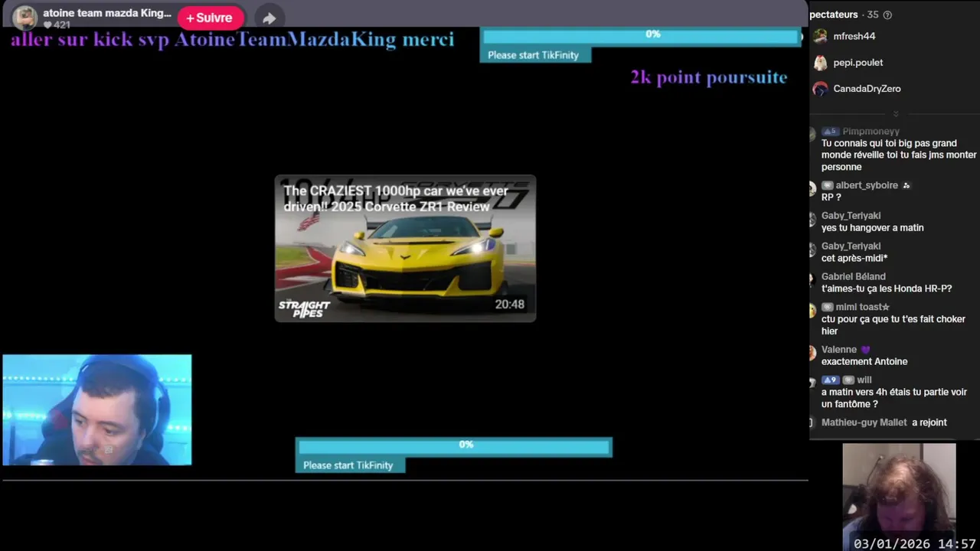Click the stream title atoine team mazda King
This screenshot has height=551, width=980.
pyautogui.click(x=107, y=13)
